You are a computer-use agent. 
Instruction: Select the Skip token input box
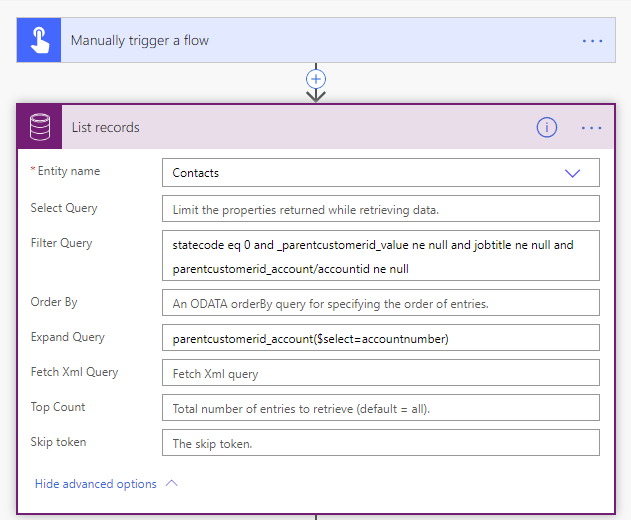[x=380, y=443]
